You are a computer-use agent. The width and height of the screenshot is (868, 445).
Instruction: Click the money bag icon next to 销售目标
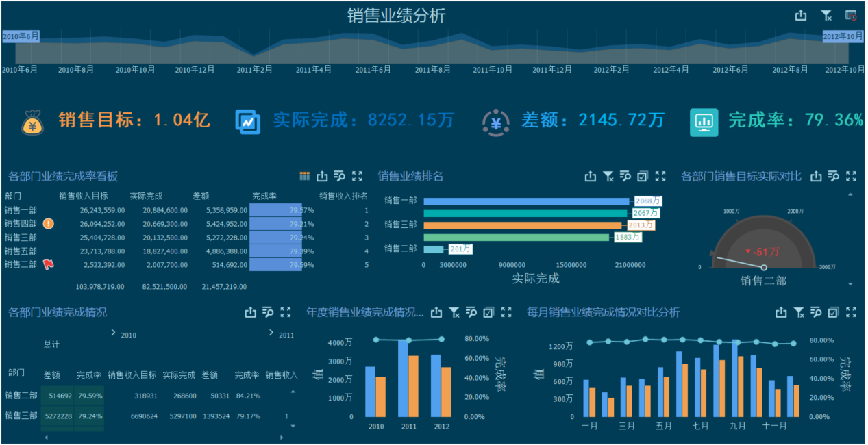tap(32, 122)
